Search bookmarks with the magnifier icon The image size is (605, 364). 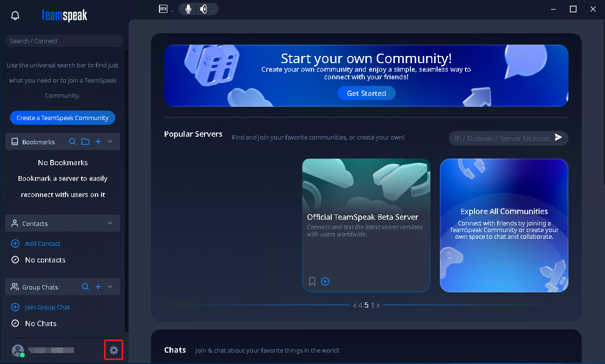[x=73, y=141]
